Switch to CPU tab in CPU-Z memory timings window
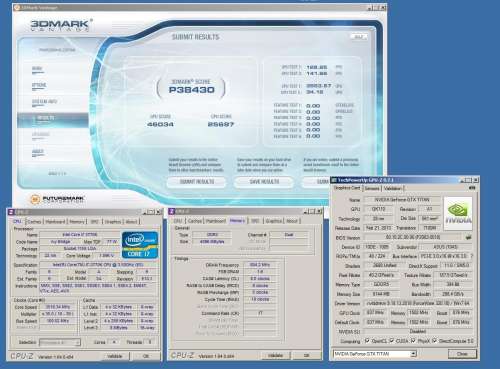 pyautogui.click(x=178, y=221)
